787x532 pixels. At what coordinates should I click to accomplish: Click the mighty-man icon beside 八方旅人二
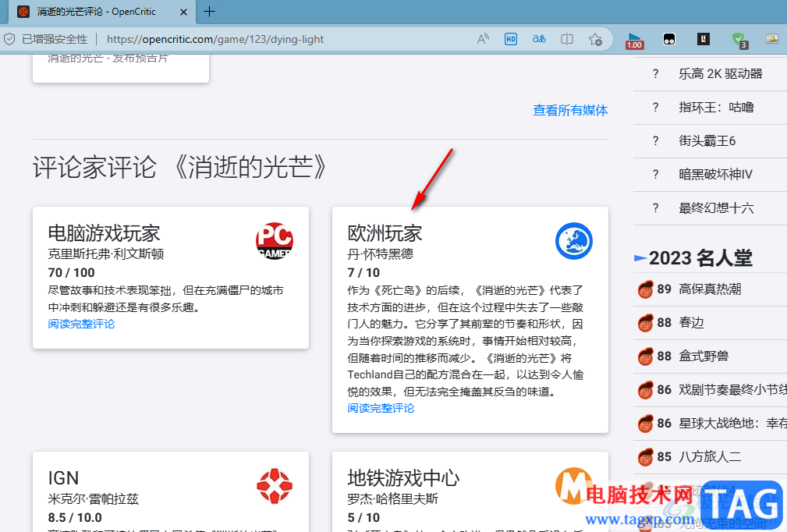pos(646,458)
